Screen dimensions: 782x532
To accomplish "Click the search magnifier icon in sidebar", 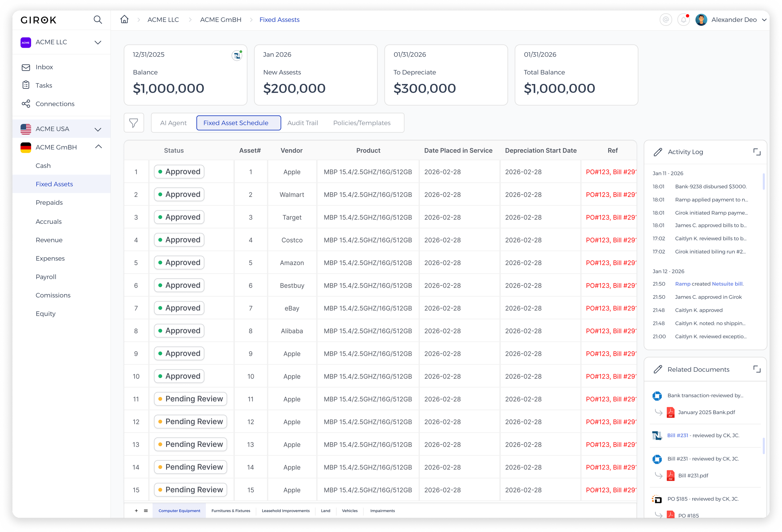I will pyautogui.click(x=98, y=20).
